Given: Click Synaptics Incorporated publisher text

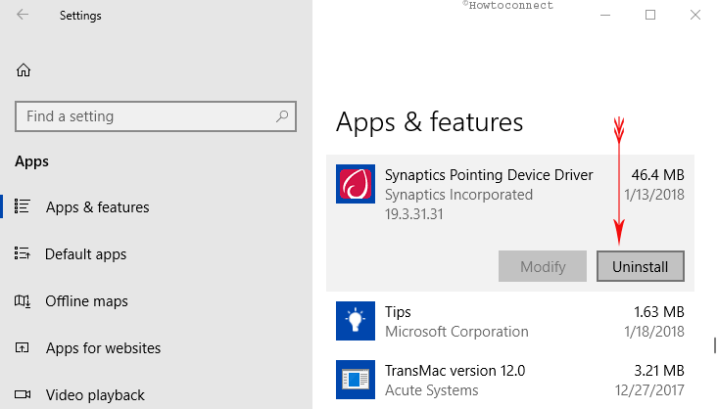Looking at the screenshot, I should pyautogui.click(x=458, y=195).
